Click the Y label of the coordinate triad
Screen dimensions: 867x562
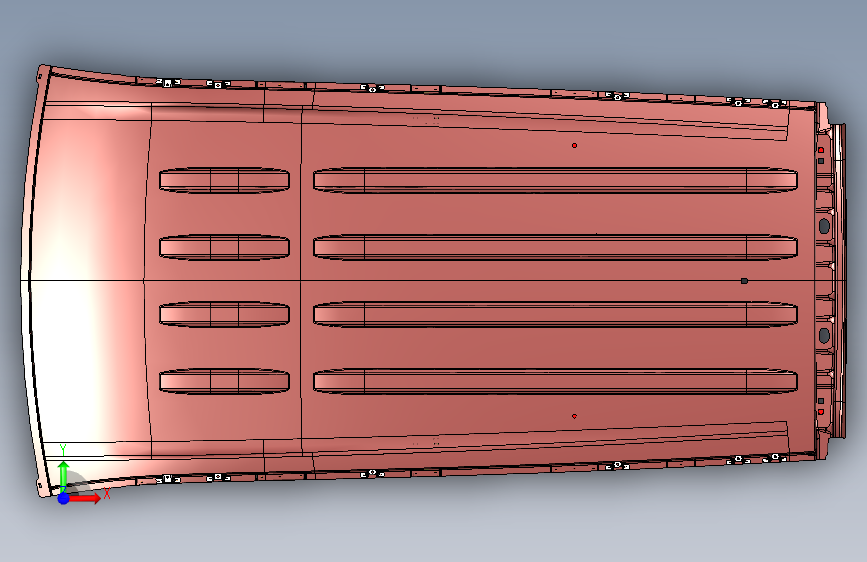pos(63,450)
